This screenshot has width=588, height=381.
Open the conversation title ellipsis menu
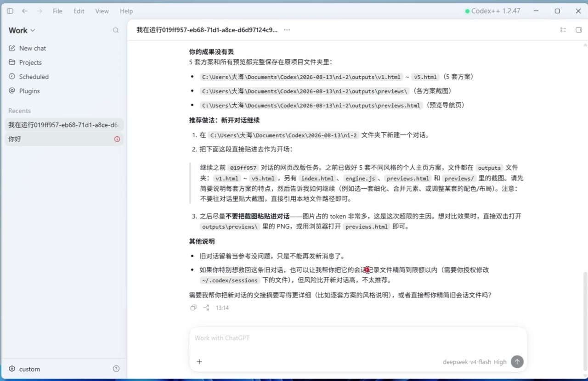pos(287,30)
